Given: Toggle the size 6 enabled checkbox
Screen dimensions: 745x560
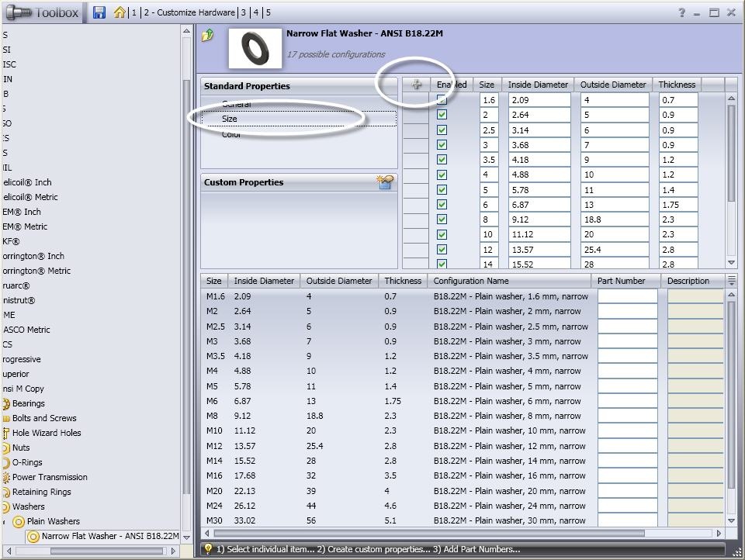Looking at the screenshot, I should 442,204.
